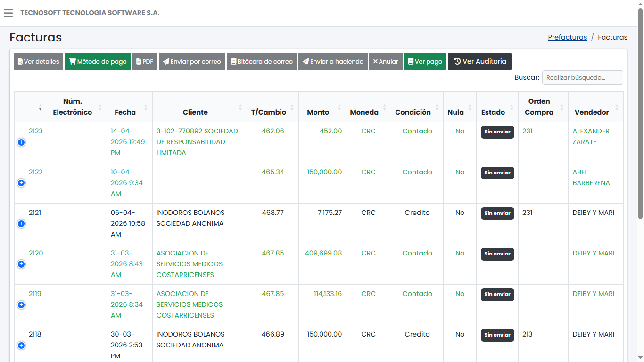
Task: Open the hamburger navigation menu
Action: coord(8,13)
